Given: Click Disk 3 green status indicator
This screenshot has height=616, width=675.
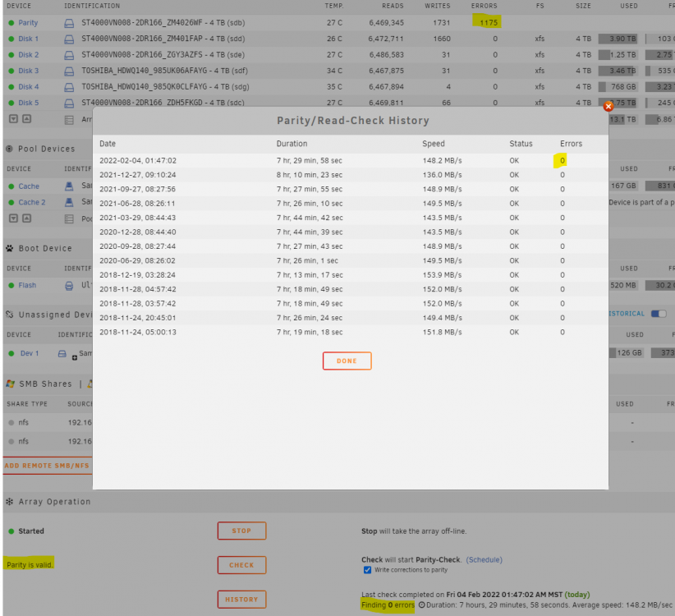Looking at the screenshot, I should click(x=11, y=71).
